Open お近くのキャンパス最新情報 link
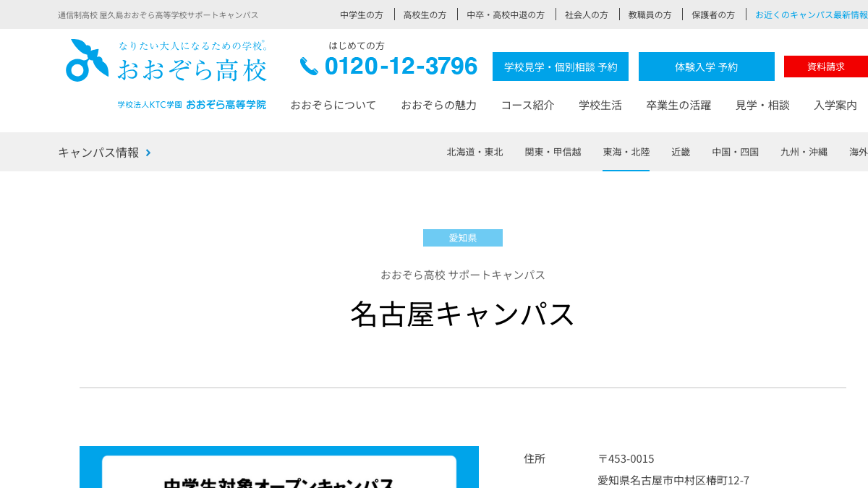Screen dimensions: 868x488 coord(812,14)
